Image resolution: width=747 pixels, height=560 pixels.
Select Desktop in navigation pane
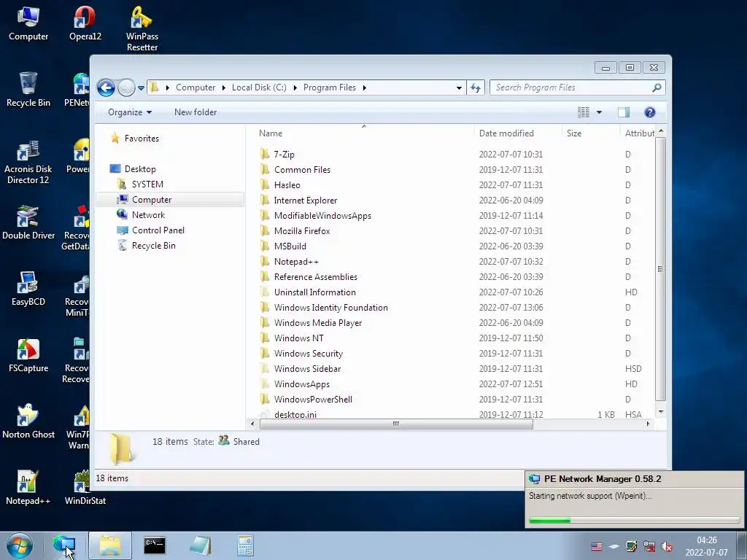pyautogui.click(x=140, y=169)
